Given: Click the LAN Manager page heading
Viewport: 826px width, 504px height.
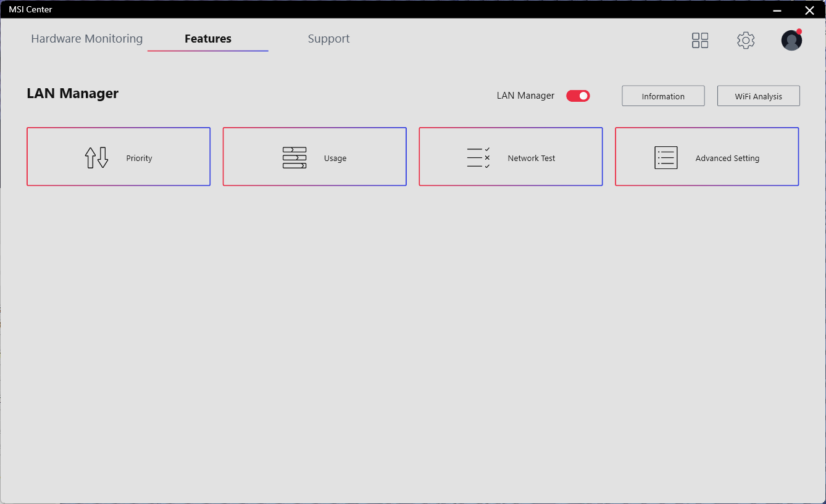Looking at the screenshot, I should coord(73,94).
